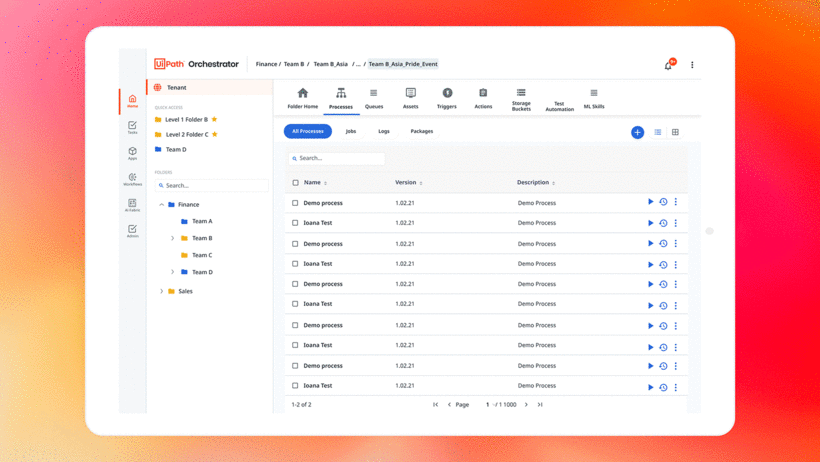Image resolution: width=820 pixels, height=462 pixels.
Task: Unstar Level 2 Folder C
Action: click(214, 134)
